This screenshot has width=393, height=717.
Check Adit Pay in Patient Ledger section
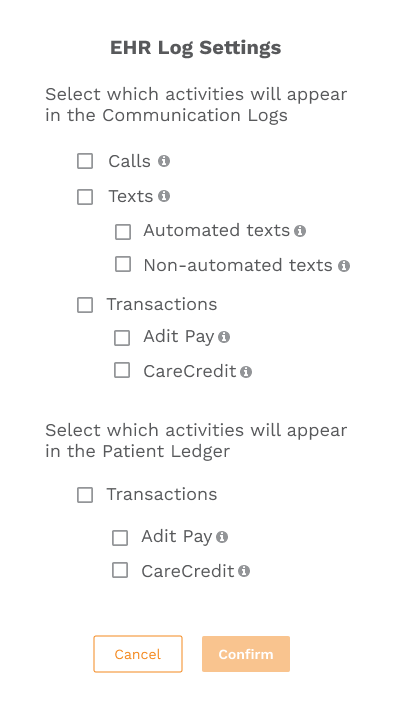click(120, 538)
